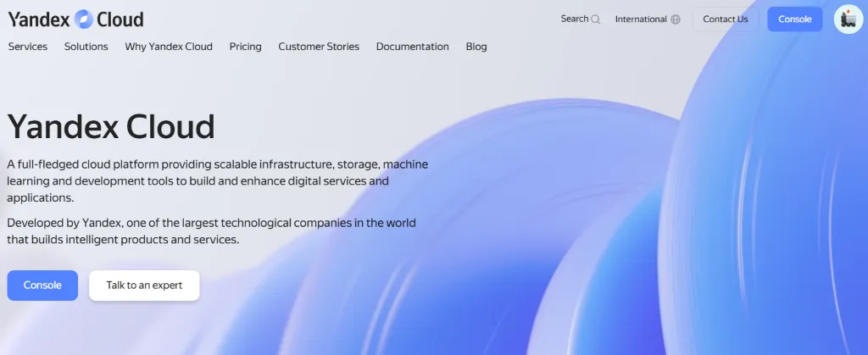Open Customer Stories
The image size is (868, 355).
pyautogui.click(x=319, y=47)
